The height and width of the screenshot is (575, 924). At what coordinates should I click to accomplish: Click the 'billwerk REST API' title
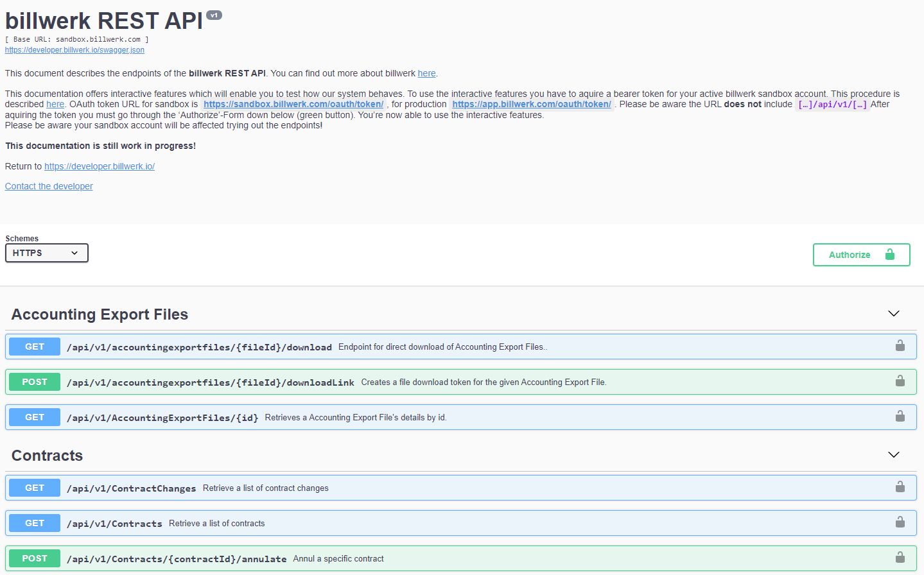pyautogui.click(x=104, y=21)
